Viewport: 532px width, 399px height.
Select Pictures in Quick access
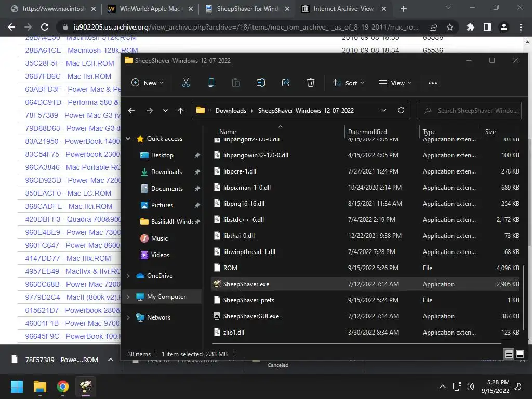click(x=162, y=205)
